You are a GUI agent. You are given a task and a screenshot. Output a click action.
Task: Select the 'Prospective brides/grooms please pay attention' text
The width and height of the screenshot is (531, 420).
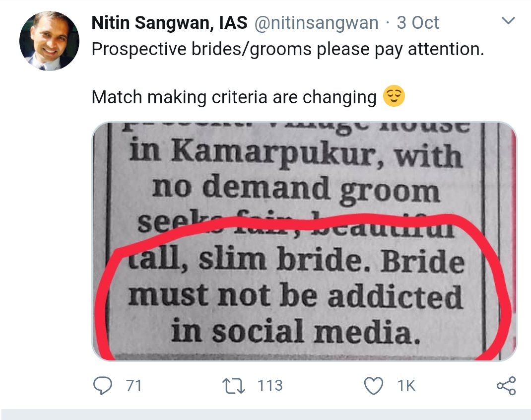[x=287, y=49]
